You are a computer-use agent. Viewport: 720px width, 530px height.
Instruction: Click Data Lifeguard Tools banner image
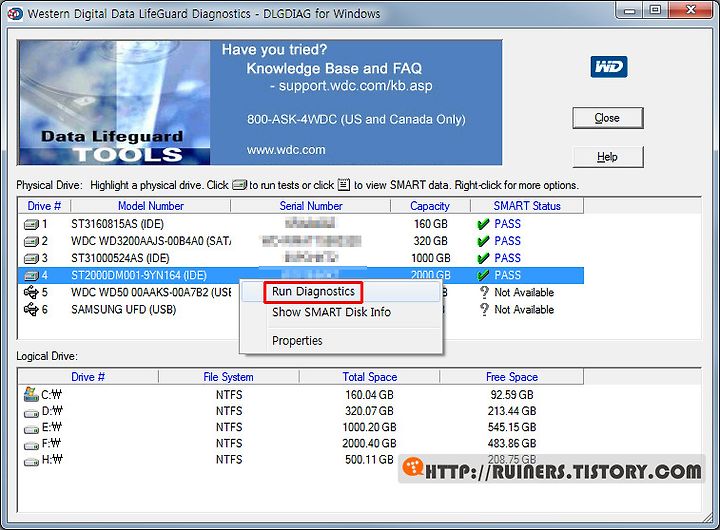tap(114, 102)
